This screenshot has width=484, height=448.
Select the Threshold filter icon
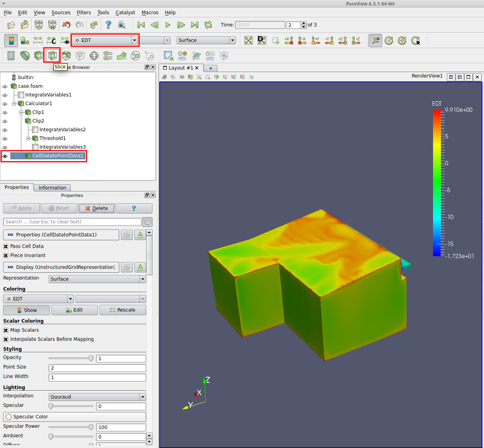pos(66,56)
